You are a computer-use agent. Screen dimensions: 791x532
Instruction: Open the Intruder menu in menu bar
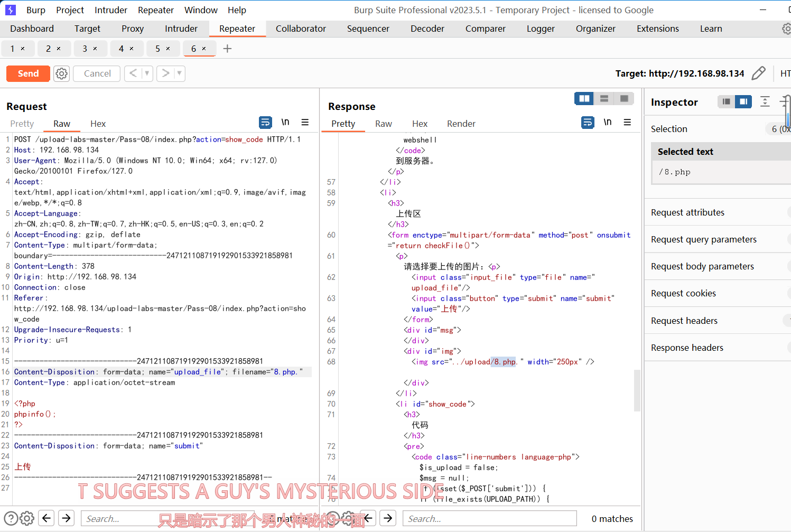[x=111, y=10]
